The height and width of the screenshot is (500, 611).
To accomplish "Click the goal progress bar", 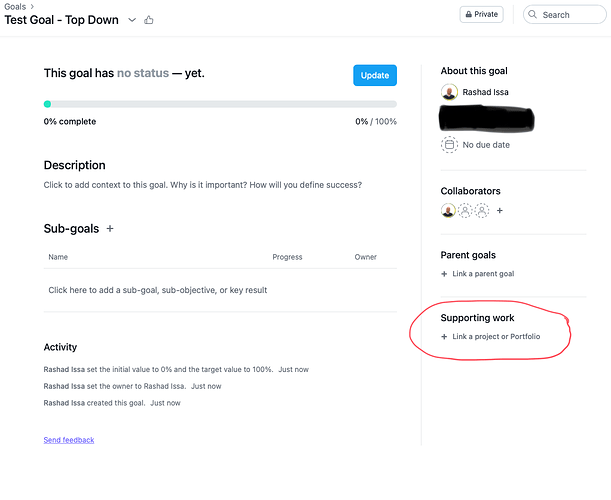I will click(x=220, y=104).
